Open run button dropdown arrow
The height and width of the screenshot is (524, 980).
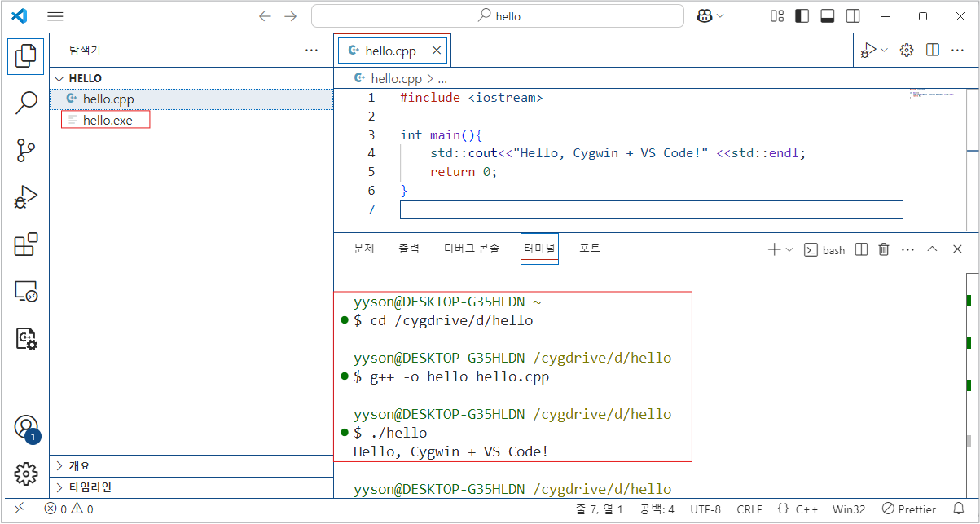tap(885, 51)
